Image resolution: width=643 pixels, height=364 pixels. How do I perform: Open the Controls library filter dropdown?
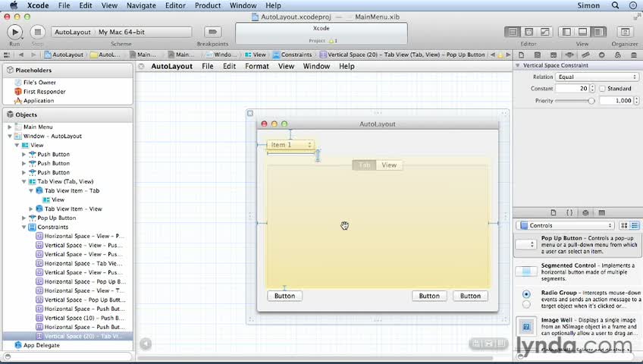pos(565,225)
